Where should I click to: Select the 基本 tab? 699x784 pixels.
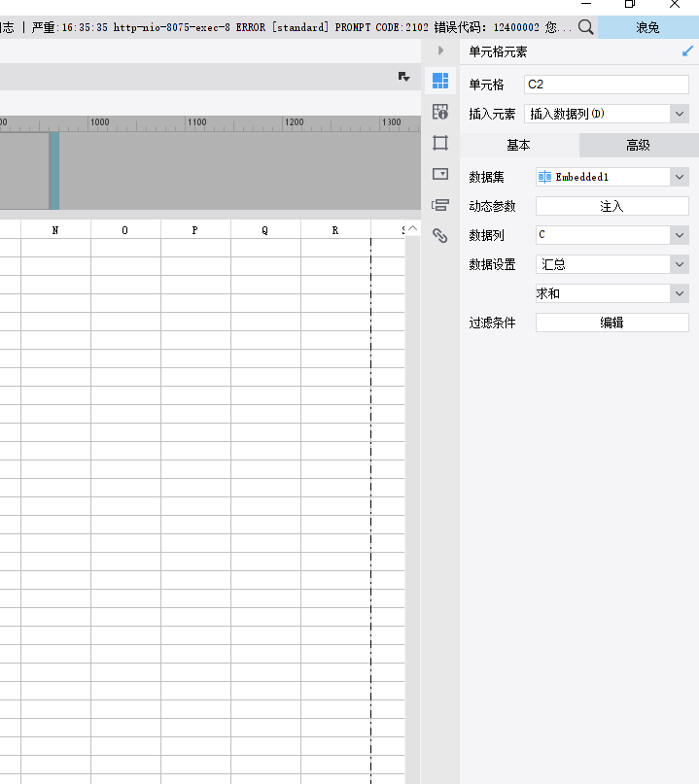519,145
